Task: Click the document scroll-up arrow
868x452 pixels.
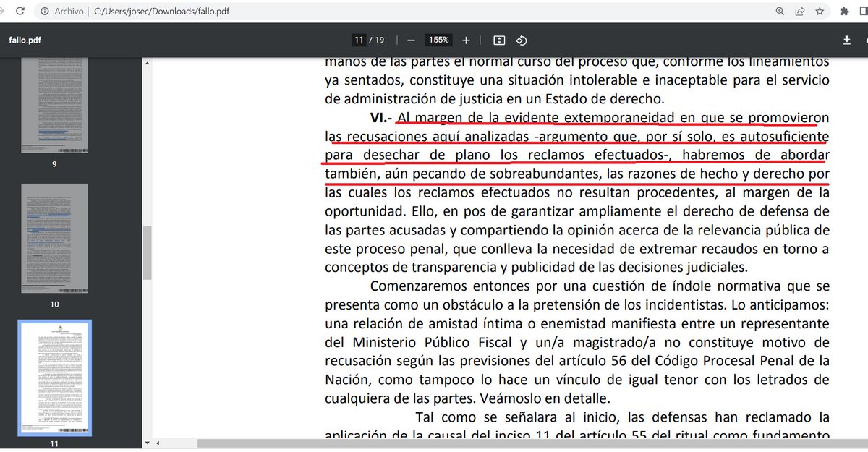Action: 149,64
